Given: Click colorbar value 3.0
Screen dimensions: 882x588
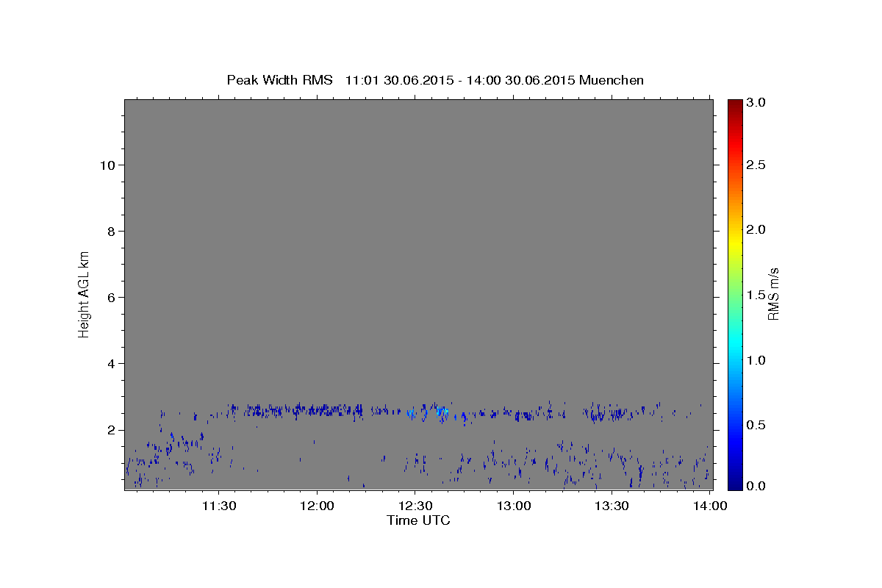Looking at the screenshot, I should pyautogui.click(x=757, y=102).
